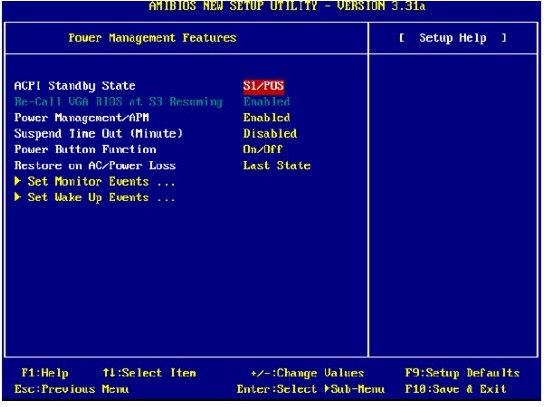Image resolution: width=551 pixels, height=407 pixels.
Task: Click the arrow beside Set Monitor Events
Action: point(18,181)
